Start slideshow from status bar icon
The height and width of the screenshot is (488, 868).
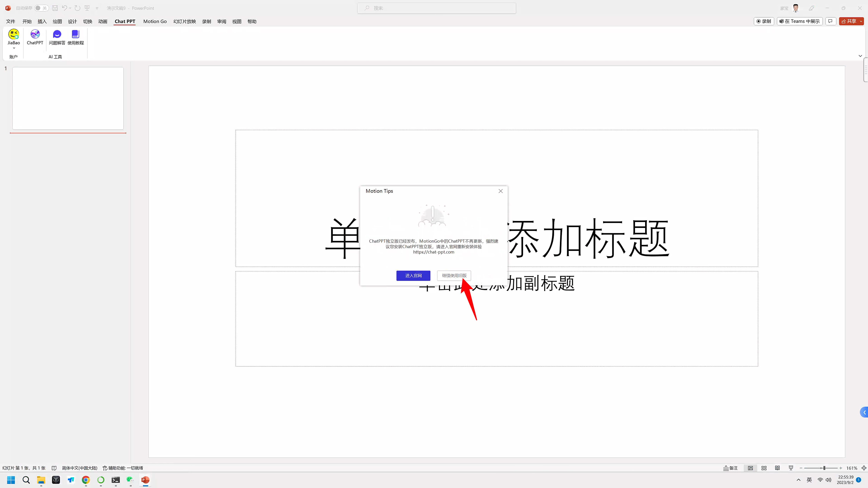coord(791,468)
